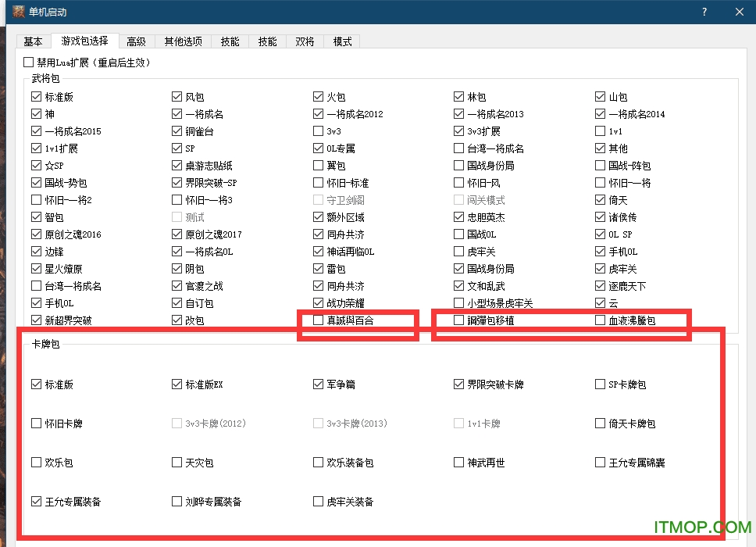Enable the 3v3 general pack
Screen dimensions: 756x547
318,131
